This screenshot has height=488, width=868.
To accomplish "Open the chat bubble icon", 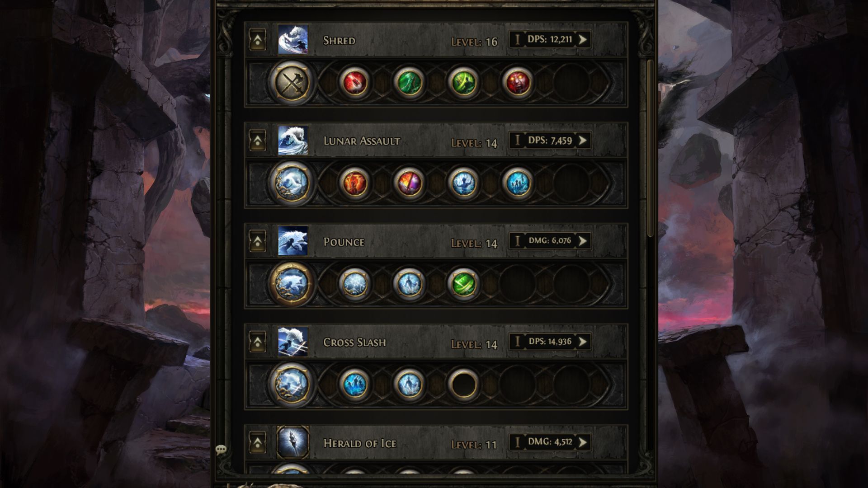I will coord(221,449).
